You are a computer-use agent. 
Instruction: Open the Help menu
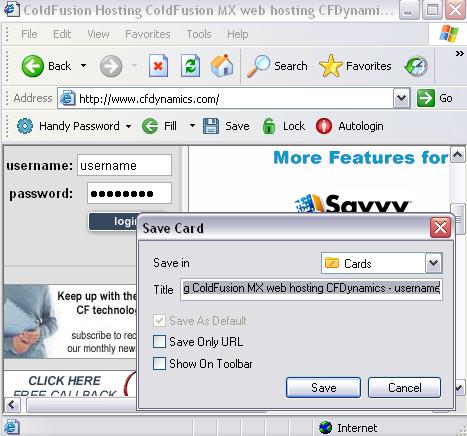pos(238,34)
